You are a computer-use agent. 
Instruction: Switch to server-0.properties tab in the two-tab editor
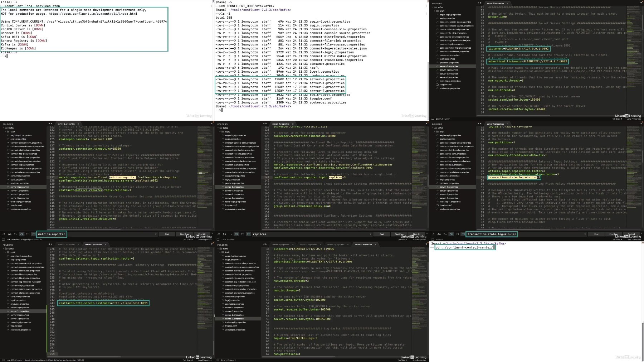pos(66,245)
